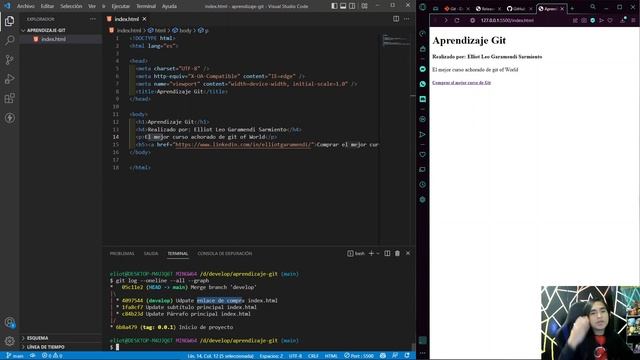Viewport: 640px width, 360px height.
Task: Switch to the PROBLEMAS panel tab
Action: (x=122, y=253)
